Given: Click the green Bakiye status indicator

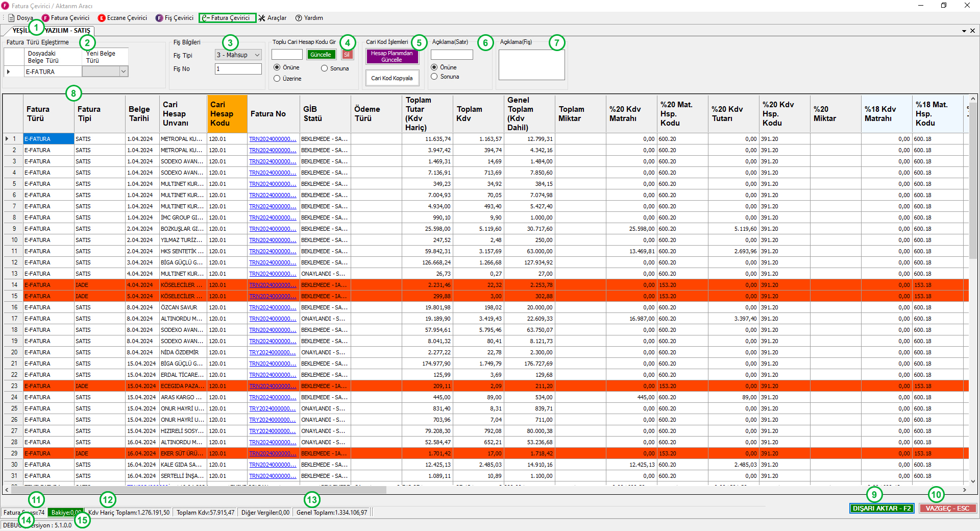Looking at the screenshot, I should click(65, 513).
